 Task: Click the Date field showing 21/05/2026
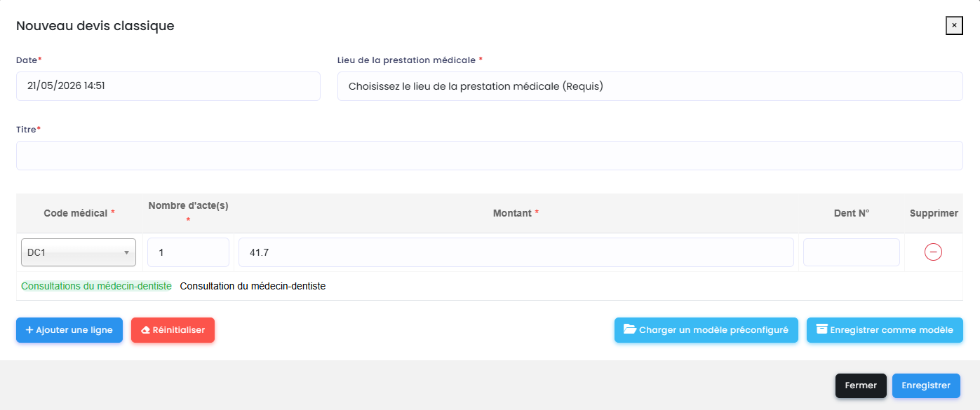tap(168, 86)
